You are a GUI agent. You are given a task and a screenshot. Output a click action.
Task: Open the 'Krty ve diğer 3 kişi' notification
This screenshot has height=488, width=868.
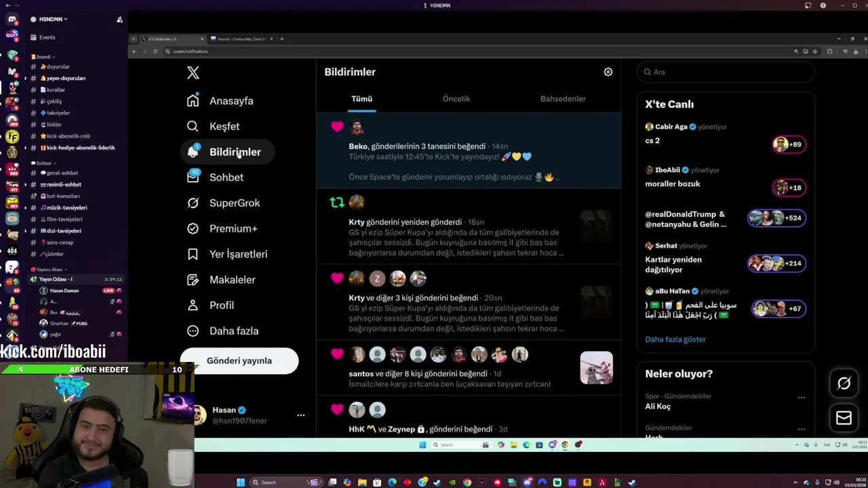[469, 302]
